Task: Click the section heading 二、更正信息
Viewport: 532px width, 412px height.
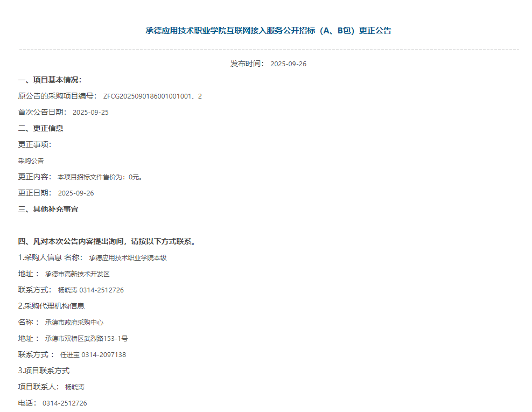Action: click(x=41, y=128)
